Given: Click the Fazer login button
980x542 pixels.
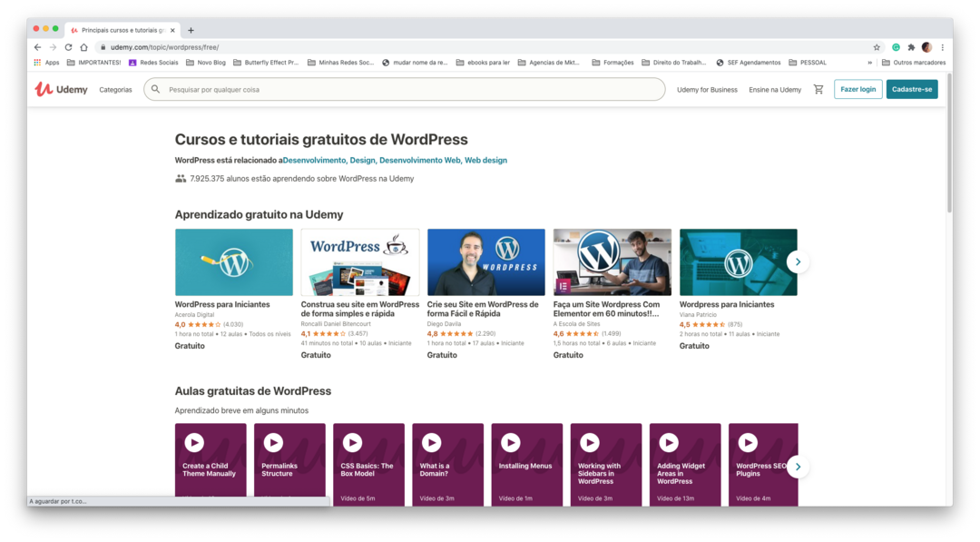Looking at the screenshot, I should coord(858,89).
